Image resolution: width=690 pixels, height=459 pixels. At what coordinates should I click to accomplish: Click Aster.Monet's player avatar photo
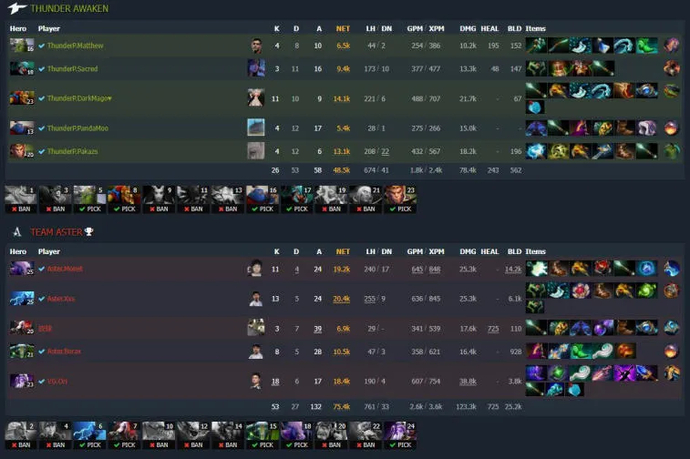coord(256,268)
